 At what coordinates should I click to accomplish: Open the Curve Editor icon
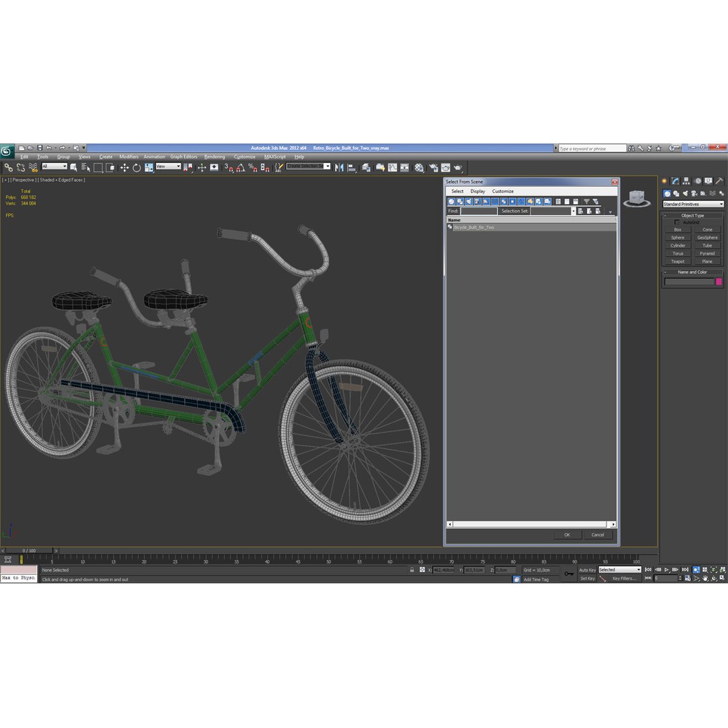pyautogui.click(x=392, y=168)
